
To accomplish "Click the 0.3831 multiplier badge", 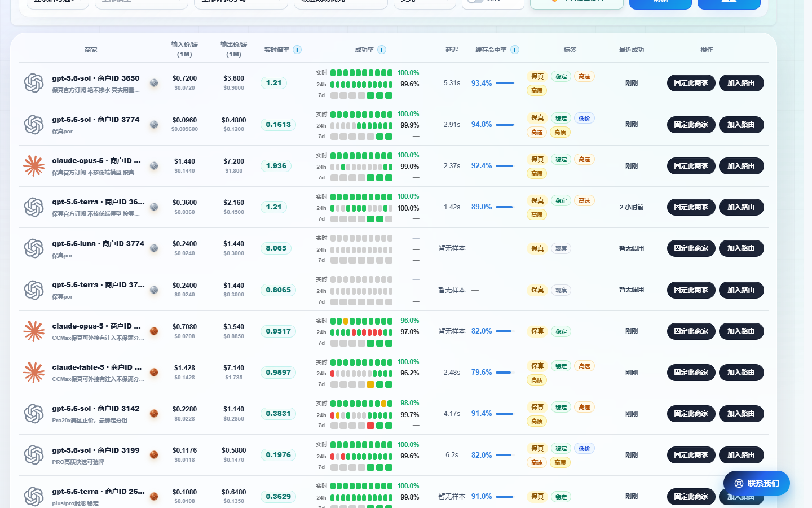I will pos(279,414).
